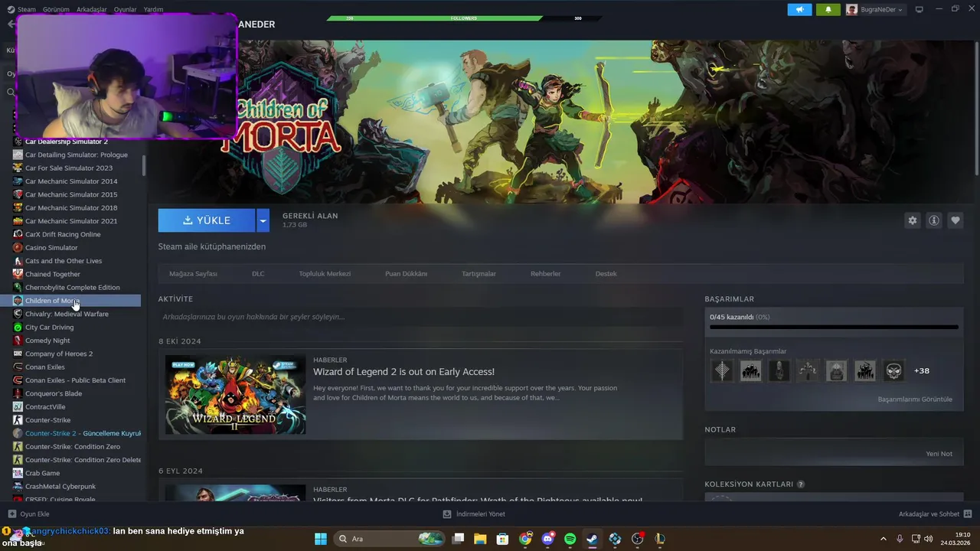Click the Conqueror's Blade game icon
The image size is (980, 551).
(x=18, y=393)
